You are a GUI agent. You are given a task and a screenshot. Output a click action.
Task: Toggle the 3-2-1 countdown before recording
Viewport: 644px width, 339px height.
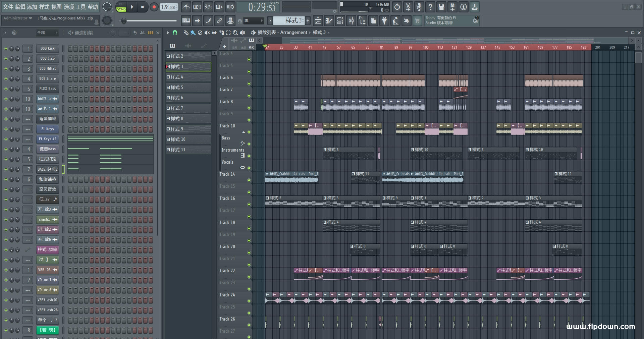(208, 7)
